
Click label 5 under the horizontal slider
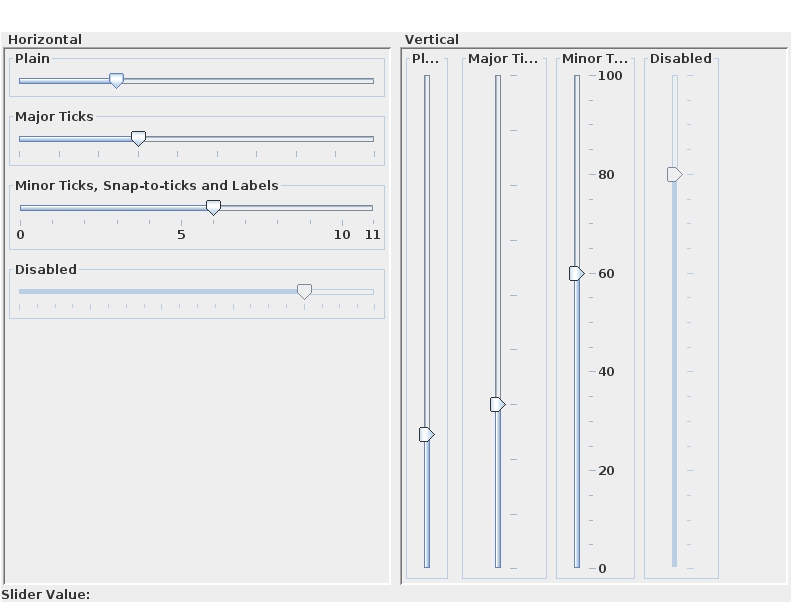pos(181,235)
